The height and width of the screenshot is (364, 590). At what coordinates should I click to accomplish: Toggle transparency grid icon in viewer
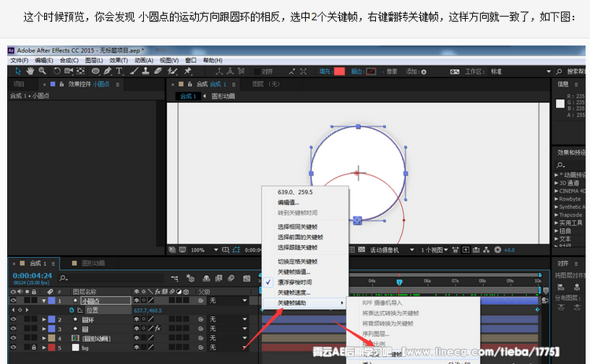pyautogui.click(x=361, y=250)
